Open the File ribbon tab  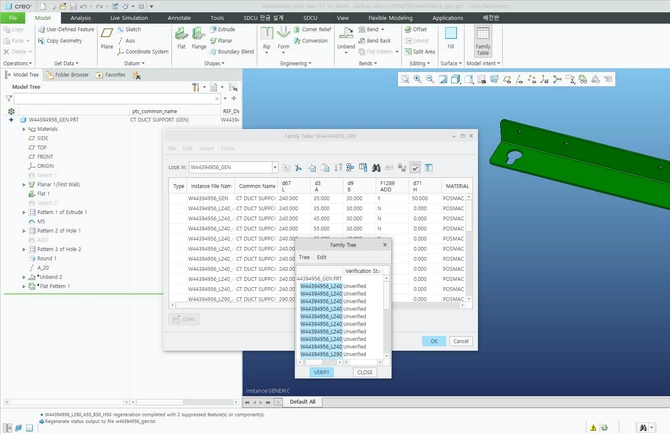13,18
